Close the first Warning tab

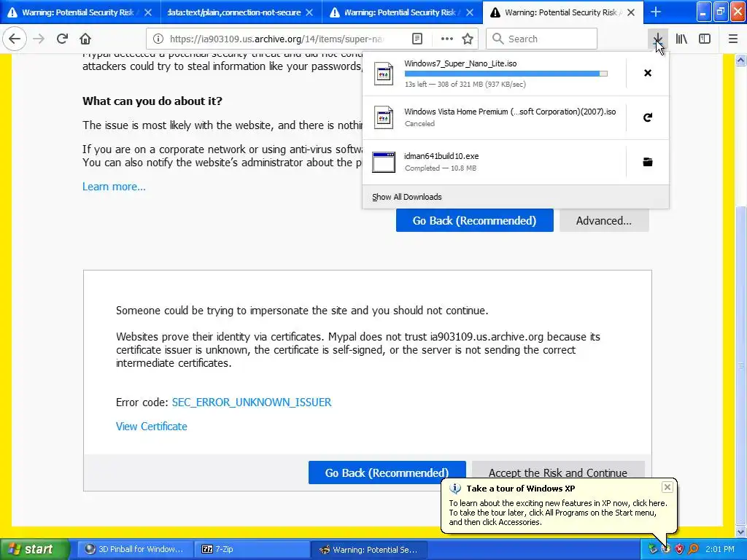tap(148, 12)
